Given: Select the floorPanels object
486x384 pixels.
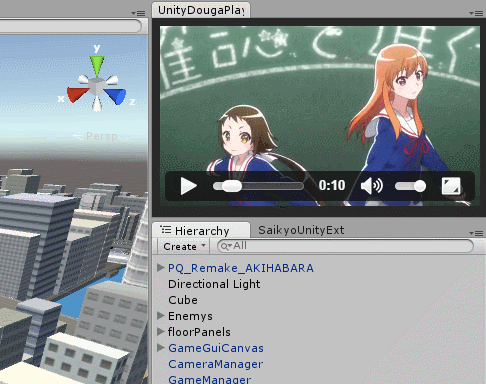Looking at the screenshot, I should click(199, 332).
